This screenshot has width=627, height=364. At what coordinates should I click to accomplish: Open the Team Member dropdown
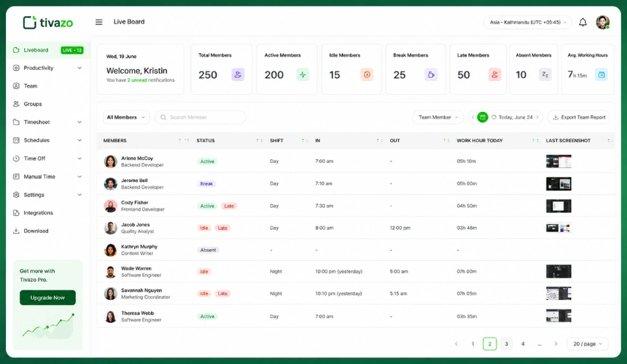[x=438, y=117]
